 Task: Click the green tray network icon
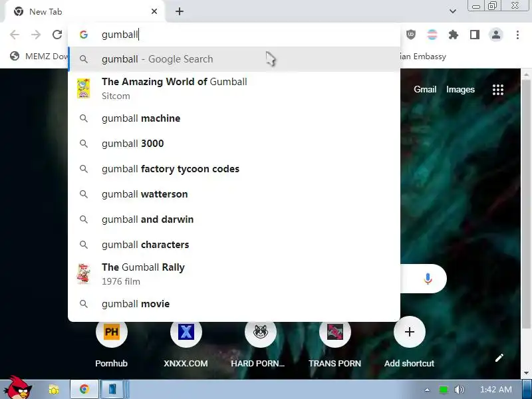[x=443, y=390]
